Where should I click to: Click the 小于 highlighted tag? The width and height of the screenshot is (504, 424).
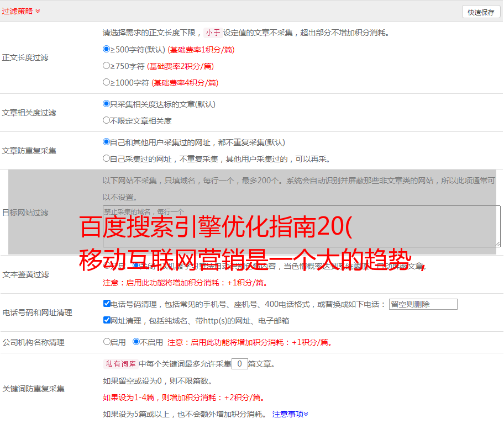click(213, 33)
